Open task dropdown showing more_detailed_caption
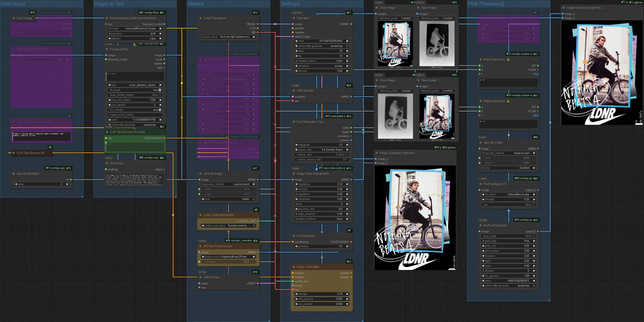The height and width of the screenshot is (322, 644). 135,85
